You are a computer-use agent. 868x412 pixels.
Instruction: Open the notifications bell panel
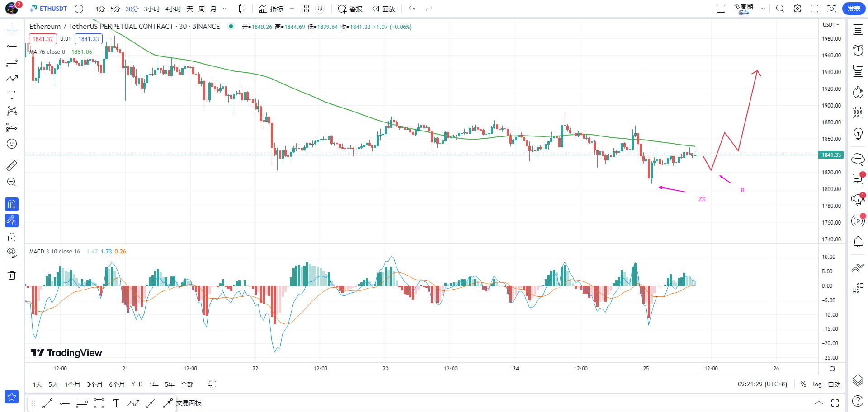pos(858,242)
